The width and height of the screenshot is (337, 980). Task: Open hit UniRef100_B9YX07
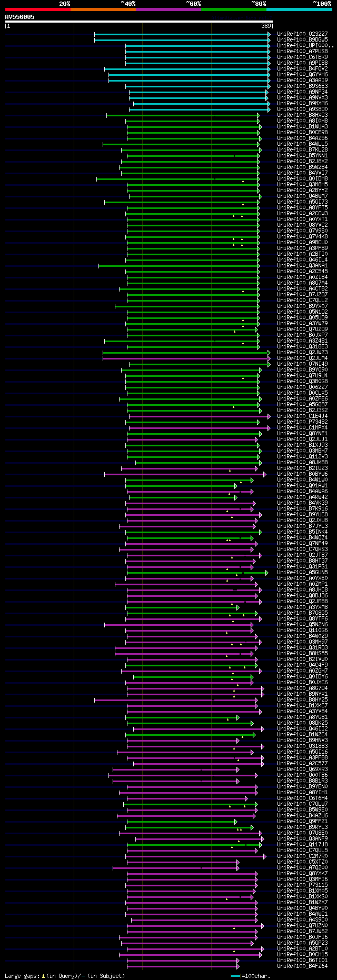[x=302, y=306]
